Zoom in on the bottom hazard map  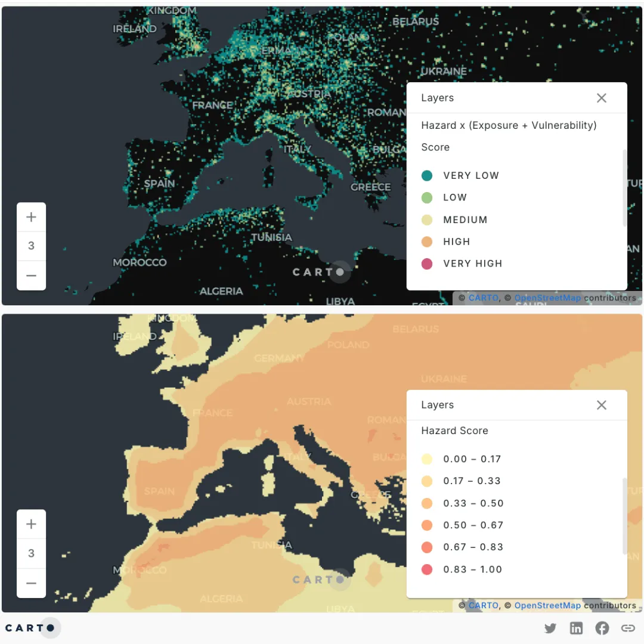point(31,524)
